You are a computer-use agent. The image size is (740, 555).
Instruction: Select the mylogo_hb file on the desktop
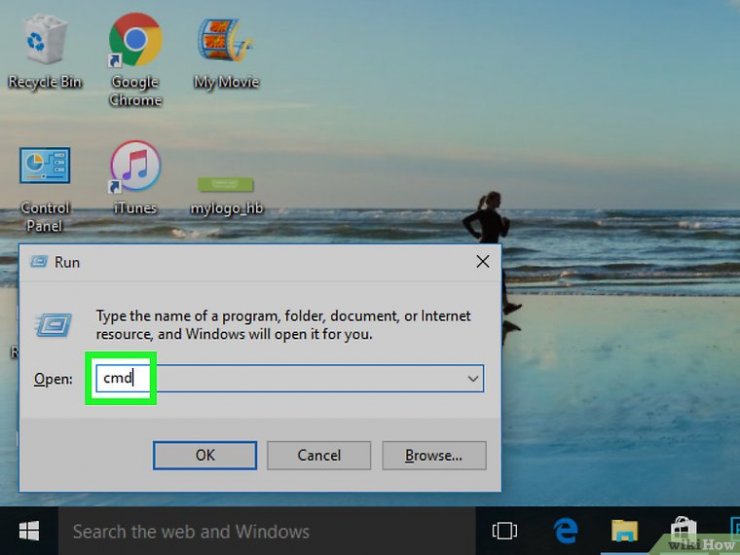(x=227, y=196)
